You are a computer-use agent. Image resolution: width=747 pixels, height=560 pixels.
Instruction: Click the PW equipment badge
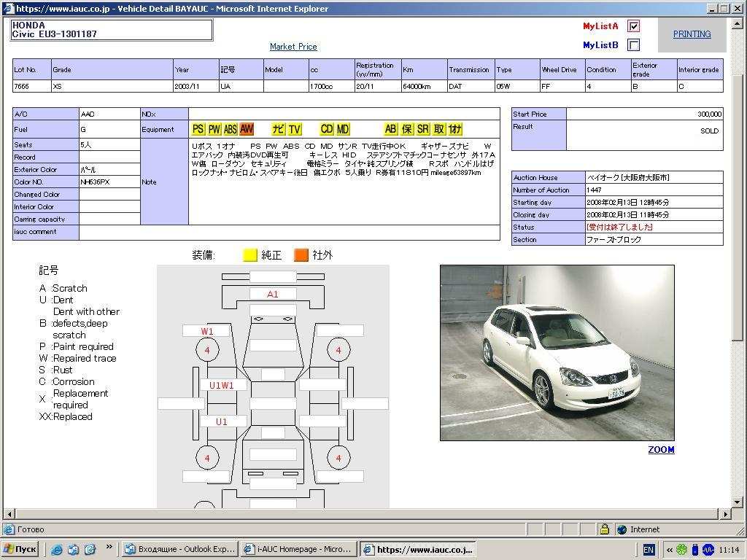coord(214,129)
